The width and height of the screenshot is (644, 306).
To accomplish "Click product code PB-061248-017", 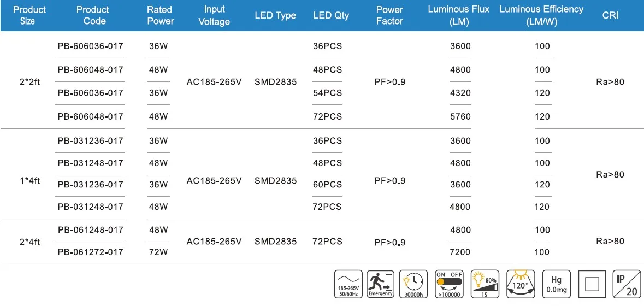I will pyautogui.click(x=91, y=230).
